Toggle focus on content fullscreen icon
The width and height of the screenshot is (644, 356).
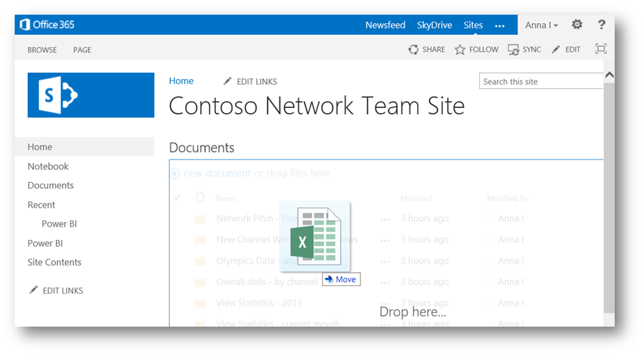click(x=601, y=49)
